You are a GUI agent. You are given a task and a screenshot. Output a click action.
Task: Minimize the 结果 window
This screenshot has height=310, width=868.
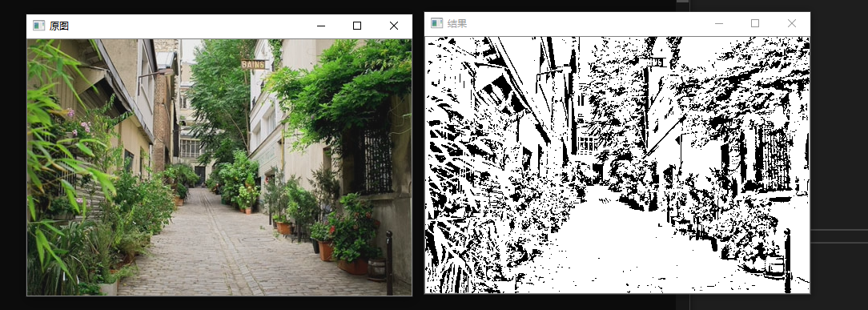718,23
